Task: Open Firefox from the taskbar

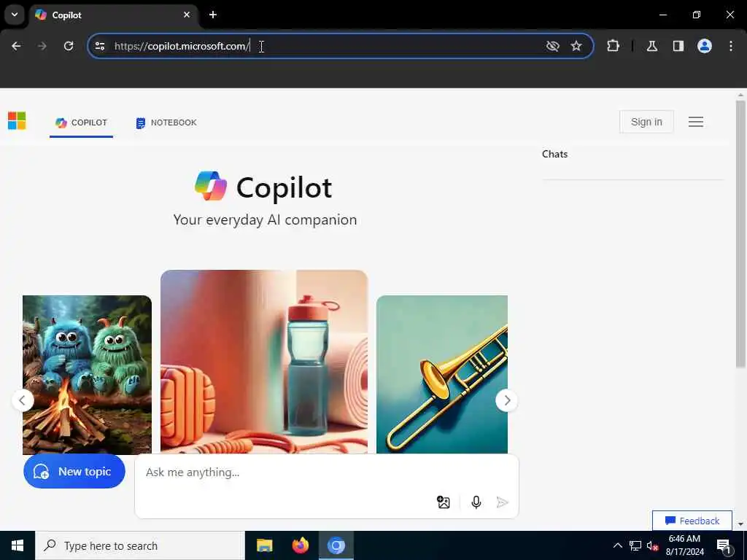Action: point(300,545)
